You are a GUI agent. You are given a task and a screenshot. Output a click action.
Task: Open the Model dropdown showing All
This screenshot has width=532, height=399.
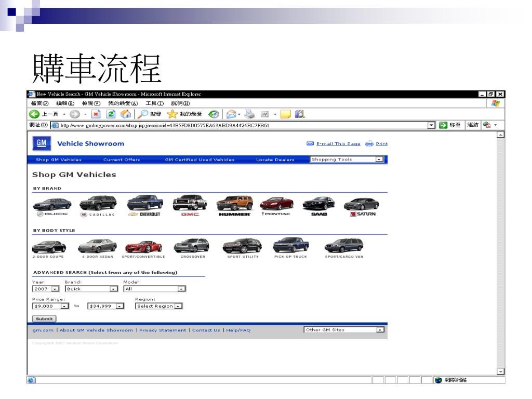[154, 289]
